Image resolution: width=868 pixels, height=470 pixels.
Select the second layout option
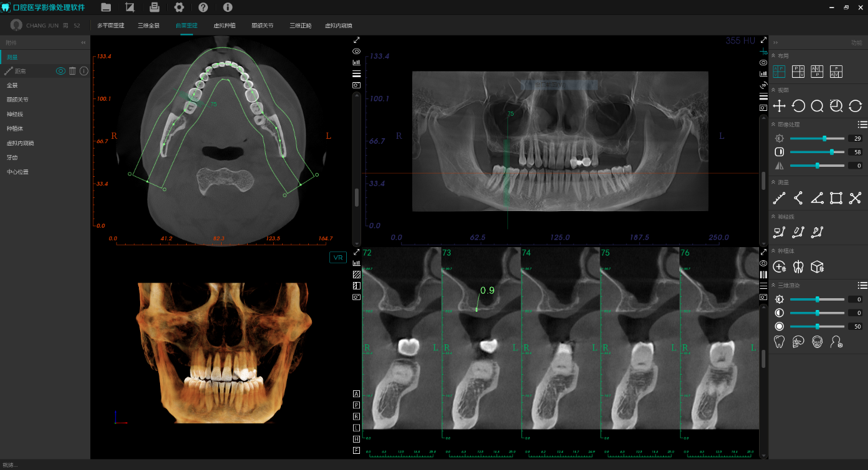pyautogui.click(x=798, y=72)
